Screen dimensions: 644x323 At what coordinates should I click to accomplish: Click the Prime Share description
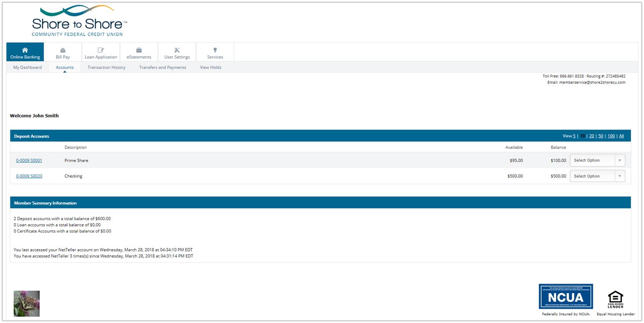[76, 160]
